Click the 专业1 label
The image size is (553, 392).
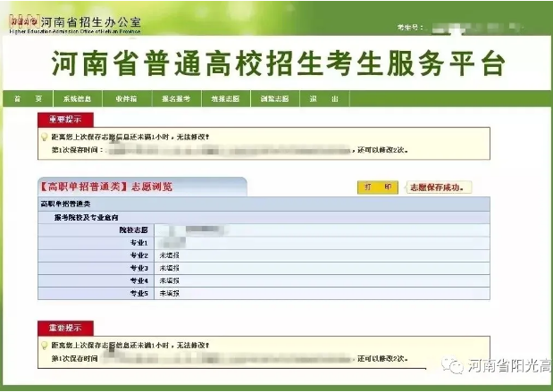pos(139,243)
